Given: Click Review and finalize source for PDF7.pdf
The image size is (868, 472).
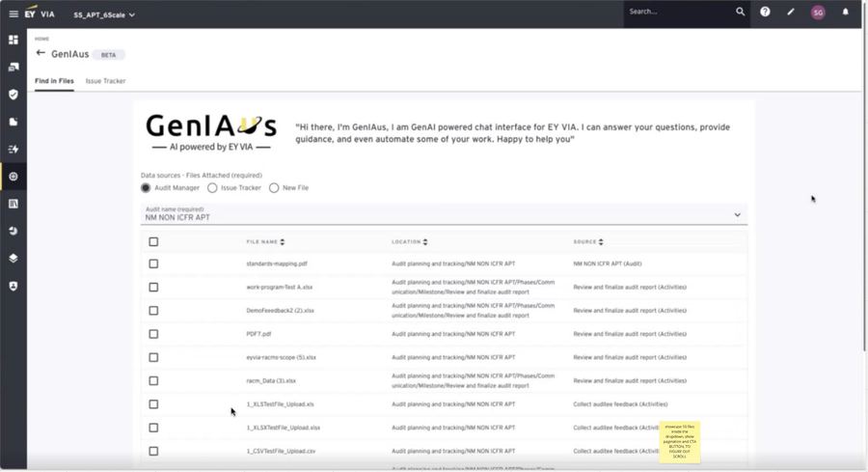Looking at the screenshot, I should click(x=630, y=334).
